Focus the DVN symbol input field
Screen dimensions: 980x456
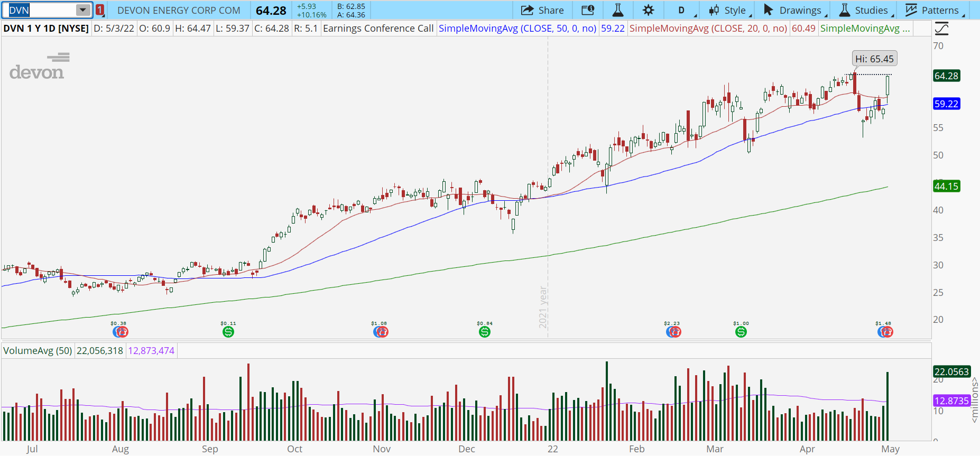[42, 10]
